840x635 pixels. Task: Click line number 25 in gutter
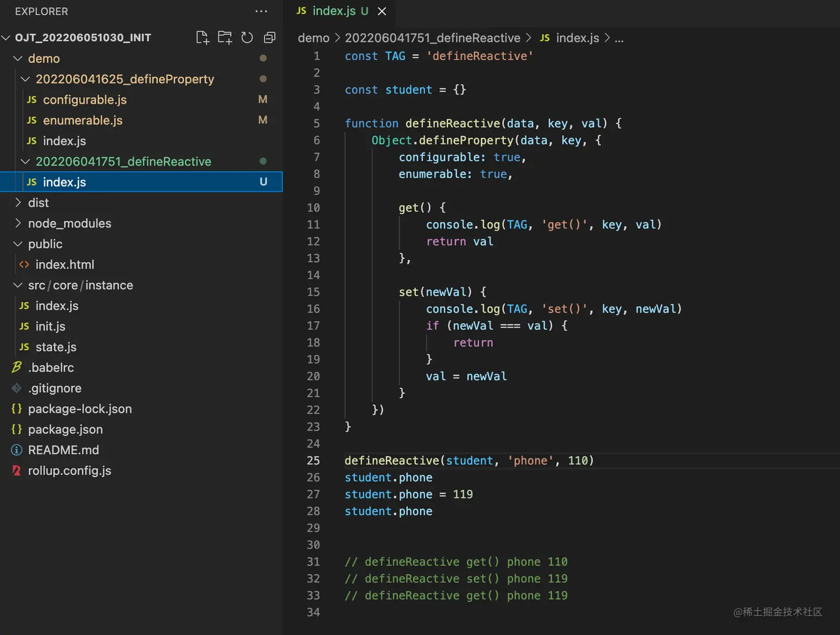pyautogui.click(x=313, y=461)
